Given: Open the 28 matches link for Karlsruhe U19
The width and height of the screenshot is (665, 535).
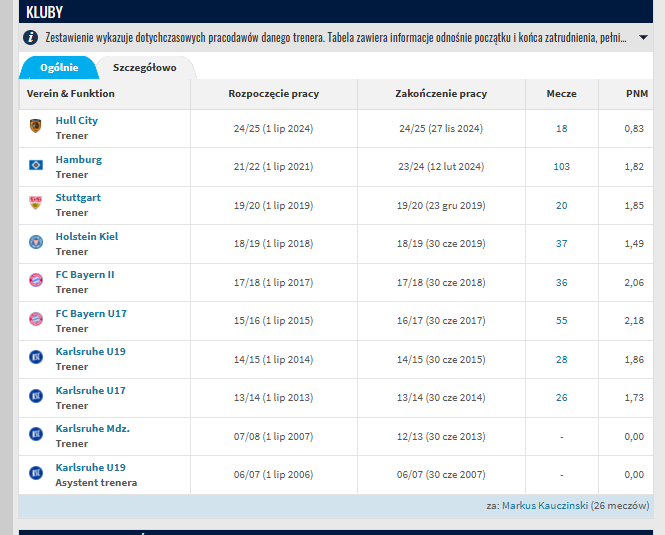Looking at the screenshot, I should (562, 360).
